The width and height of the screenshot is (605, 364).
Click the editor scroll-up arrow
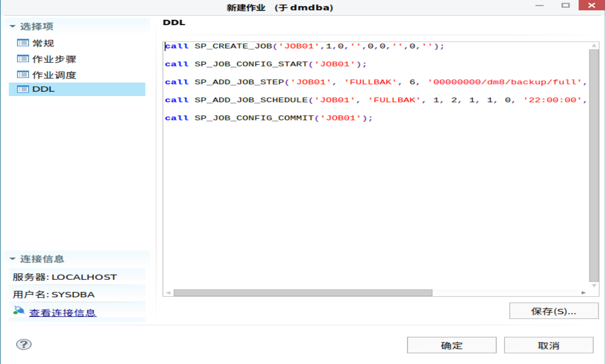tap(594, 46)
